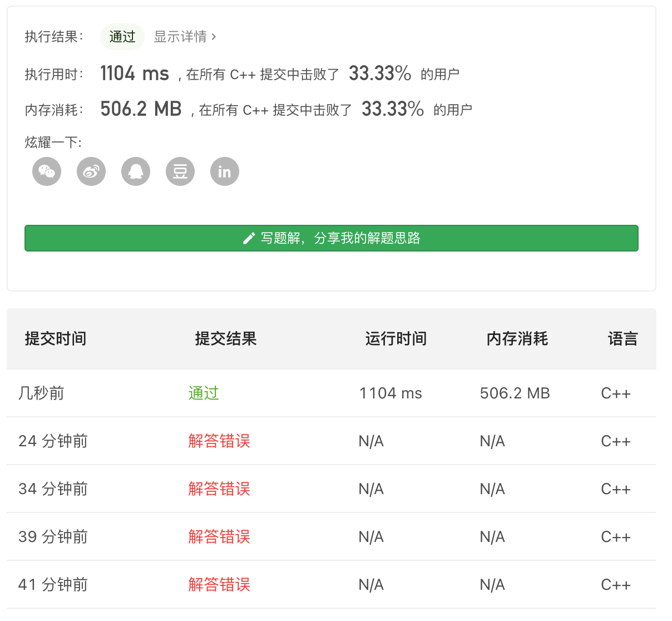Screen dimensions: 672x621
Task: Share result via Weibo icon
Action: 91,171
